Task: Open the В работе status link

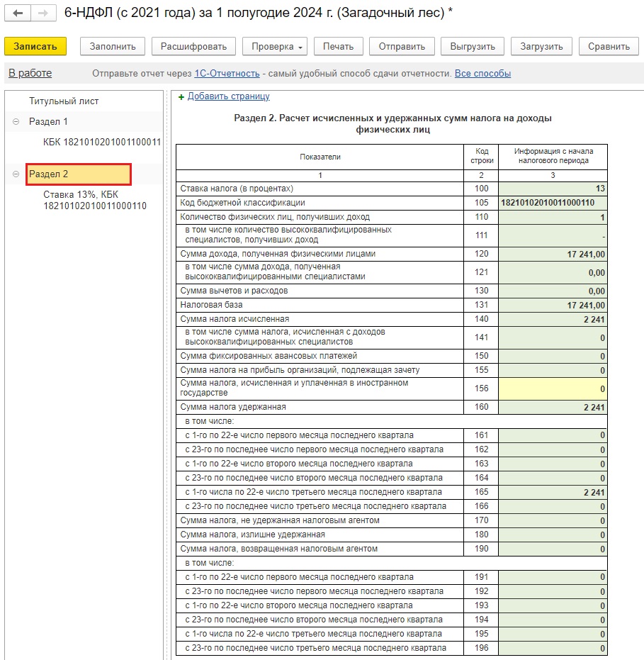Action: (30, 73)
